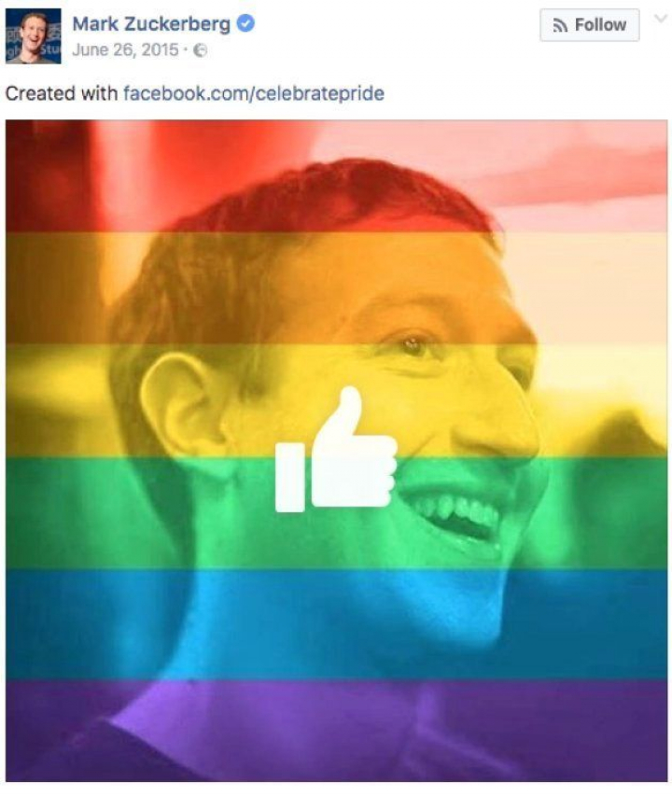672x796 pixels.
Task: Select the yellow stripe near the ear
Action: pyautogui.click(x=337, y=400)
